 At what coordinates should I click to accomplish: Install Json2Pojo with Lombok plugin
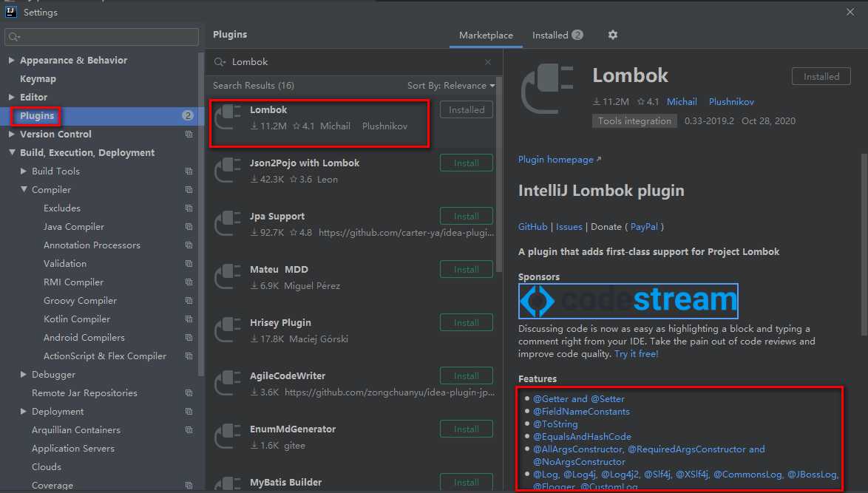(466, 163)
